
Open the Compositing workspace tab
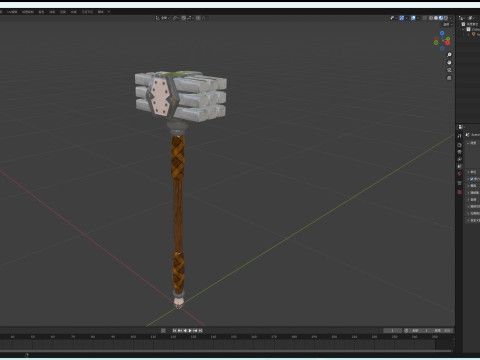[x=74, y=12]
